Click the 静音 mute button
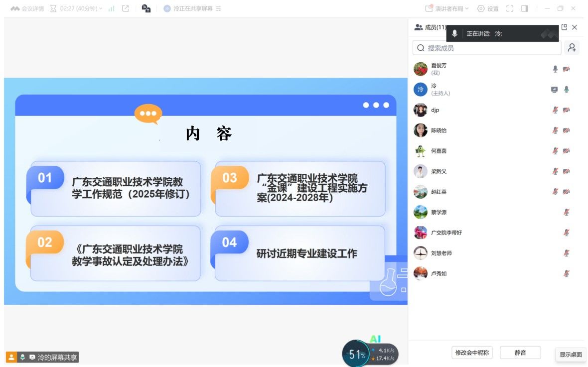The image size is (588, 367). coord(520,353)
